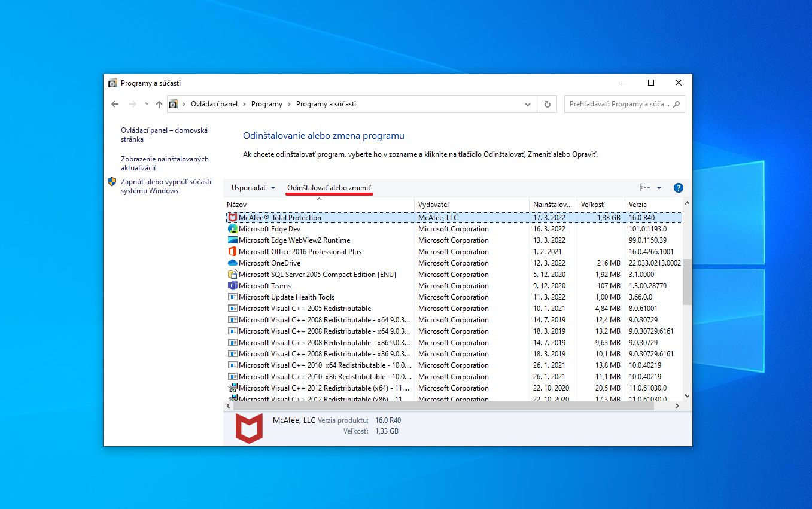Screen dimensions: 812x509
Task: Click the horizontal scrollbar thumb
Action: tap(443, 406)
